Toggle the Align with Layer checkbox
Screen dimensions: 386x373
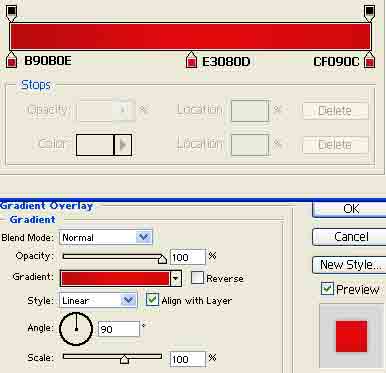click(x=152, y=299)
